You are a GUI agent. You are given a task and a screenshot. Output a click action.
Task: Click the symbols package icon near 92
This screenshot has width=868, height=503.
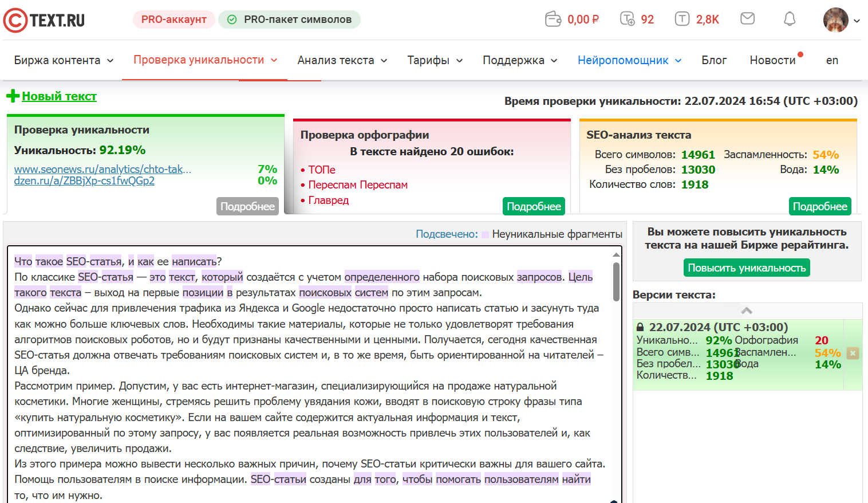tap(628, 19)
